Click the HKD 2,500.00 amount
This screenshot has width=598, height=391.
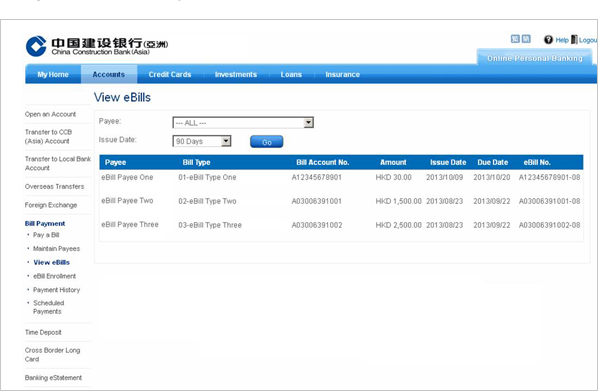tap(399, 225)
